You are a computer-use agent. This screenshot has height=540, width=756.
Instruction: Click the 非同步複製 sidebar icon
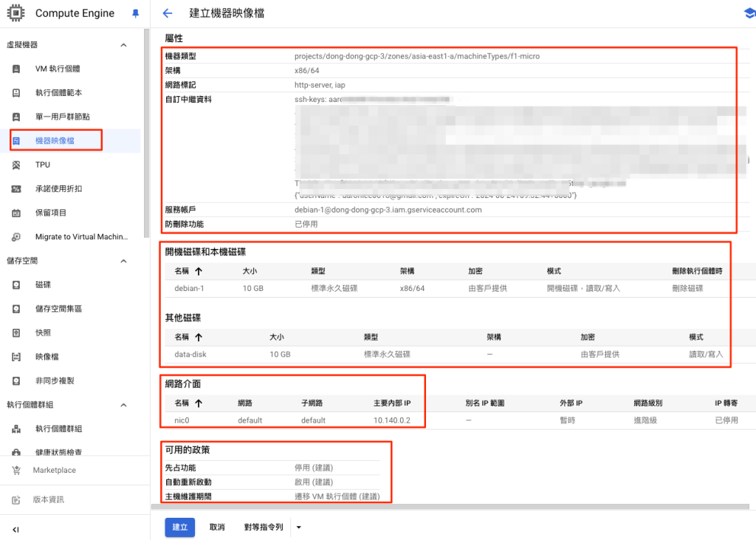16,380
